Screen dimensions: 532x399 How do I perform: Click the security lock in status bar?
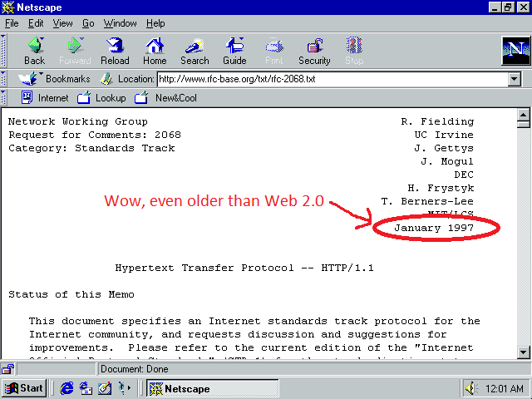click(x=7, y=369)
